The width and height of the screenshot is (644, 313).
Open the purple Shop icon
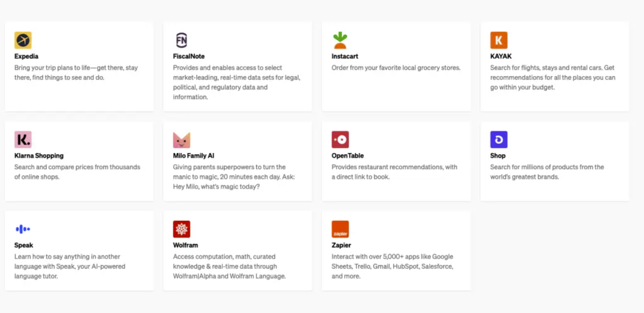coord(498,140)
